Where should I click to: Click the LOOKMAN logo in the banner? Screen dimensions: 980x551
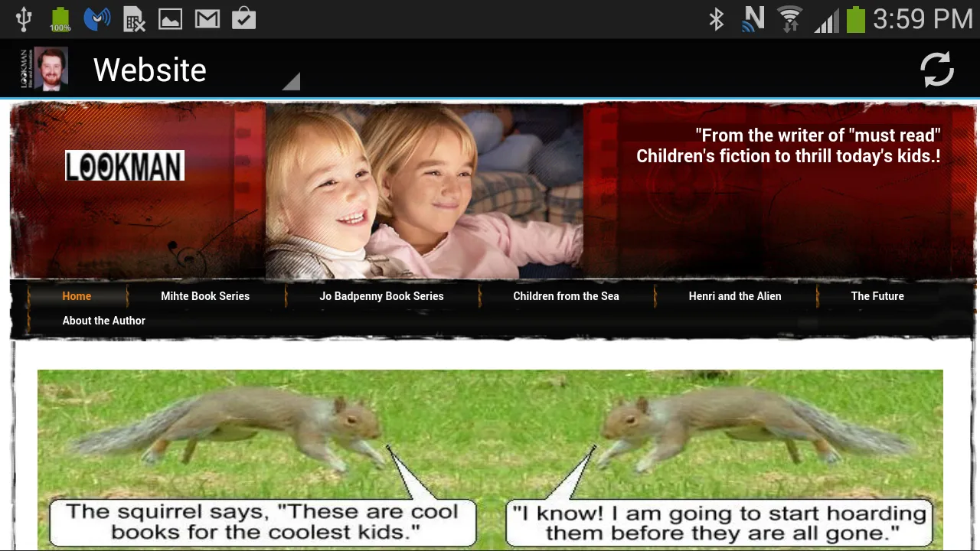125,165
